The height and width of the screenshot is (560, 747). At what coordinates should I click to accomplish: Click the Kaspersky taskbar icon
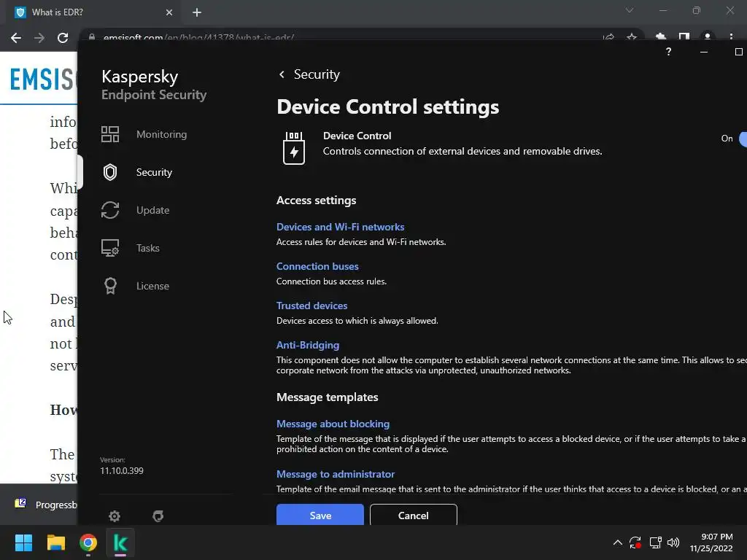pos(120,542)
